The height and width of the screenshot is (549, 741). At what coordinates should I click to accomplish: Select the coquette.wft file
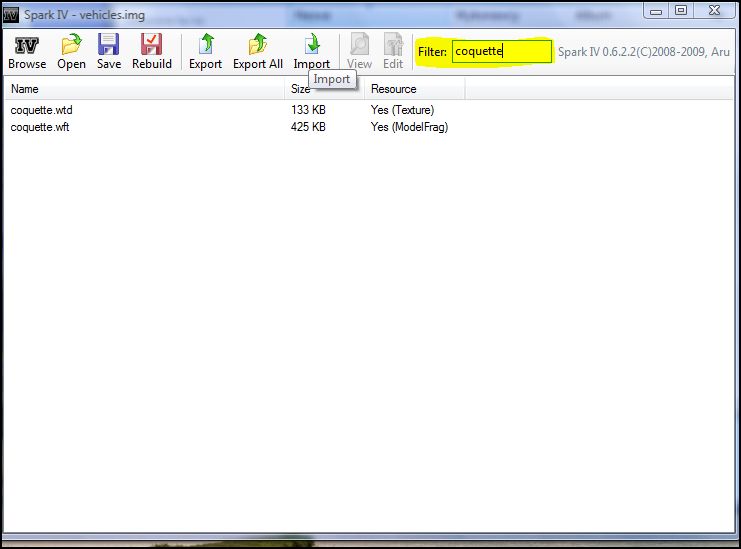point(39,127)
